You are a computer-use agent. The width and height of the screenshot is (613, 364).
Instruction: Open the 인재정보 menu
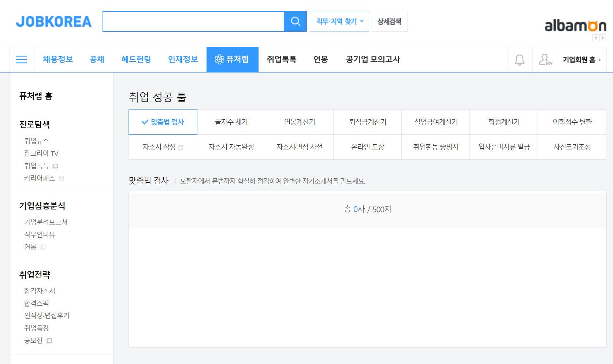(183, 59)
